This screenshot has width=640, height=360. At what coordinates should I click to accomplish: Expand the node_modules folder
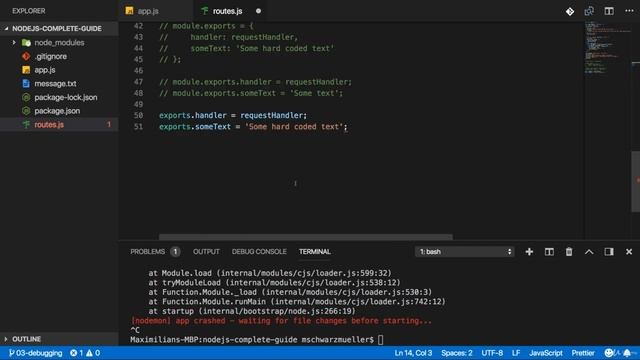(x=14, y=42)
